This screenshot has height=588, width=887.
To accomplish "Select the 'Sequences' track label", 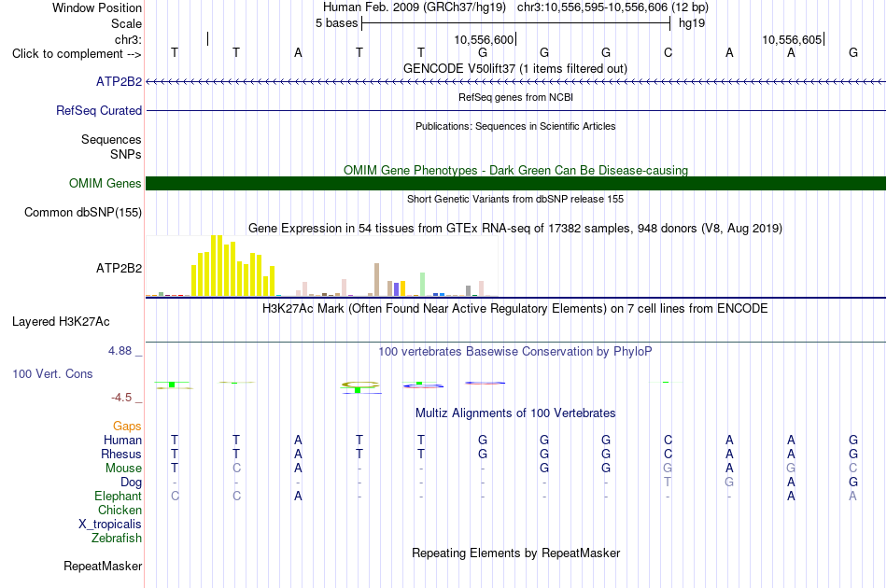I will click(x=111, y=140).
